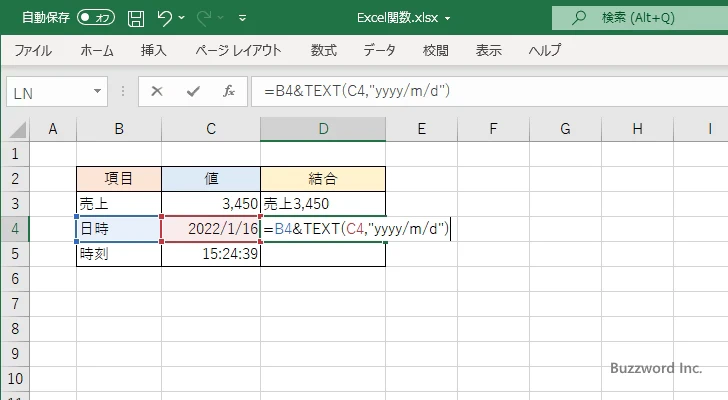The height and width of the screenshot is (400, 728).
Task: Click the magnifier search icon
Action: point(578,18)
